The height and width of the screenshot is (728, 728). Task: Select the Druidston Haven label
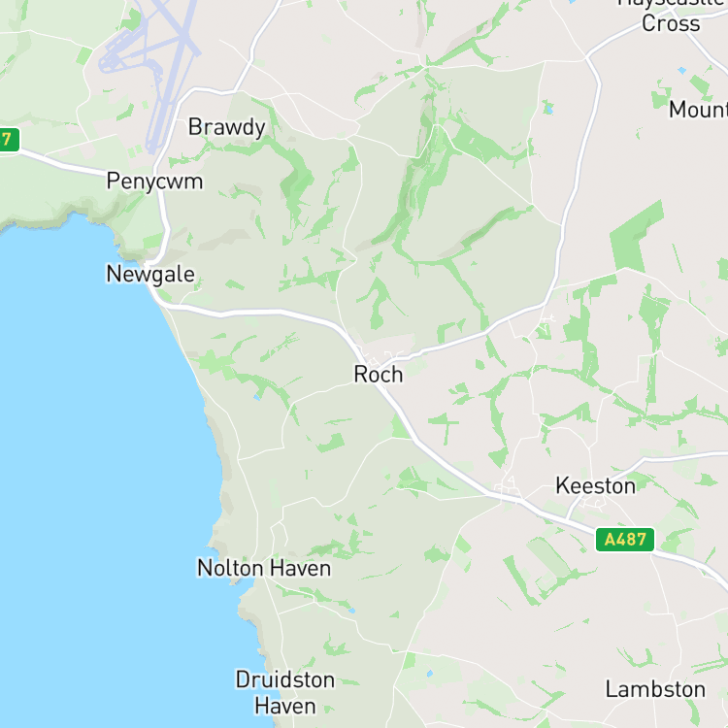[x=285, y=693]
